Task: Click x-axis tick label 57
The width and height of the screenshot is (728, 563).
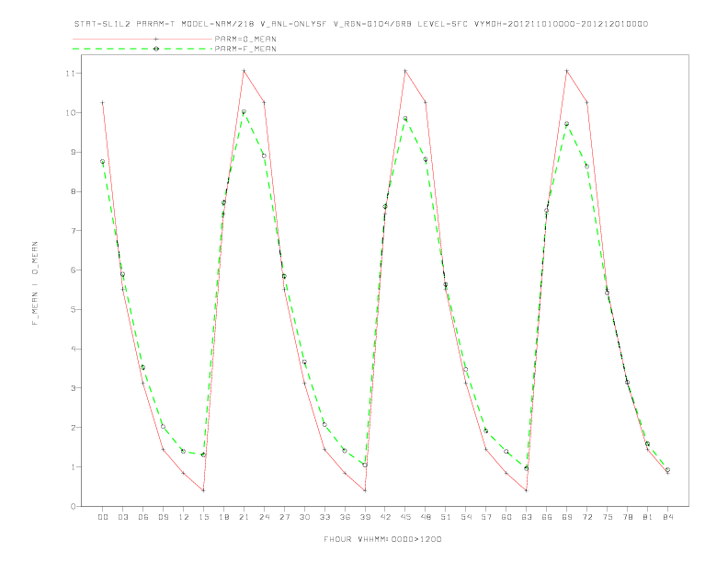Action: point(486,517)
